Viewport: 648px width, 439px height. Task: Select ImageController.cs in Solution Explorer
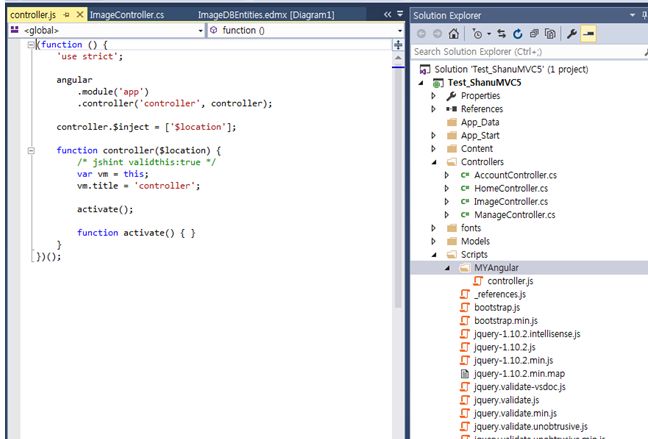click(x=511, y=202)
